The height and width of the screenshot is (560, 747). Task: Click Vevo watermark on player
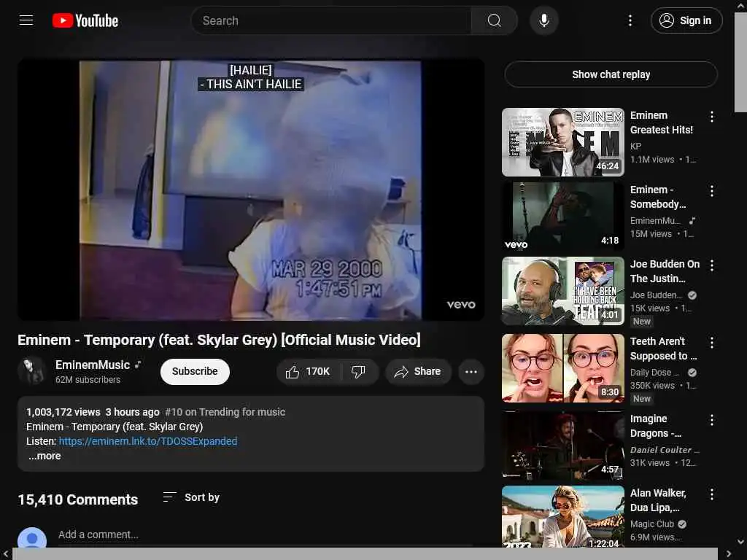click(461, 305)
